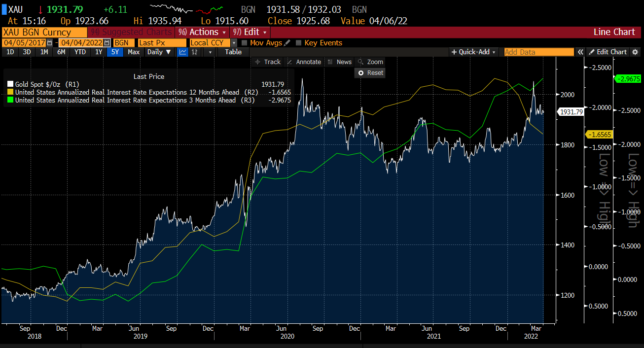Click the BGN pricing source field
The image size is (644, 348).
point(125,43)
